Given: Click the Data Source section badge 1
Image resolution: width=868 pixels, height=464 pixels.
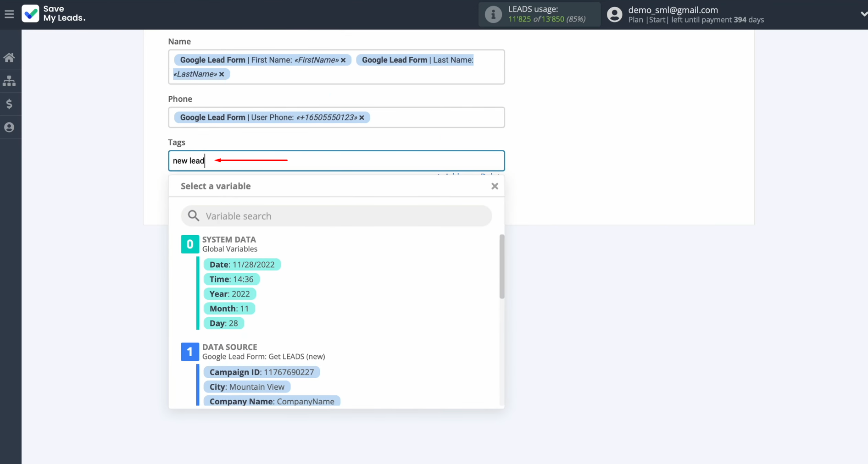Looking at the screenshot, I should 190,352.
